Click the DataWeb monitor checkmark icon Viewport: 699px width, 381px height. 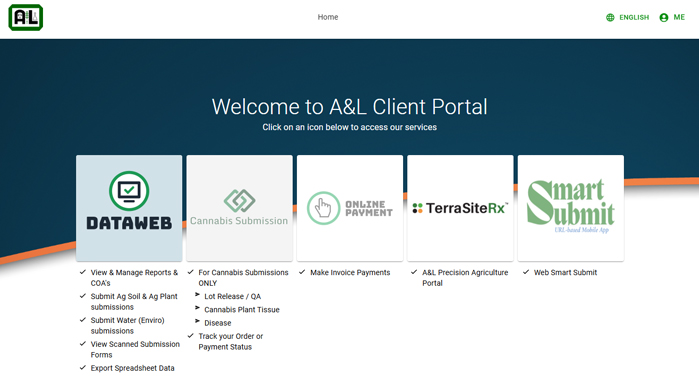pyautogui.click(x=129, y=191)
